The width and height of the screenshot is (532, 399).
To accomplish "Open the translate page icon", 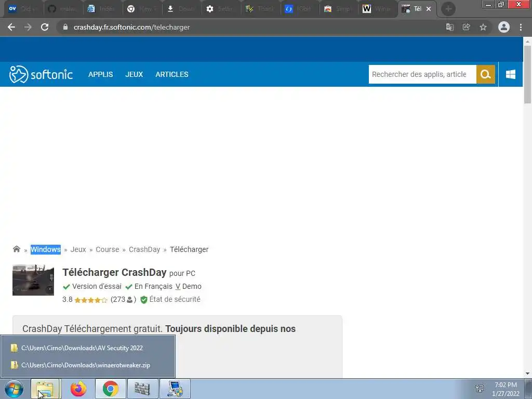I will pos(449,27).
